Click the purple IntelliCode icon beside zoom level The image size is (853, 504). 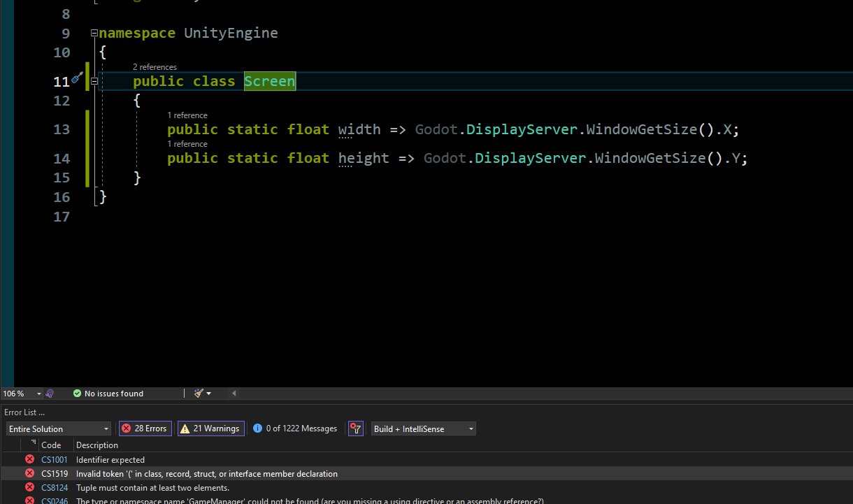[50, 394]
